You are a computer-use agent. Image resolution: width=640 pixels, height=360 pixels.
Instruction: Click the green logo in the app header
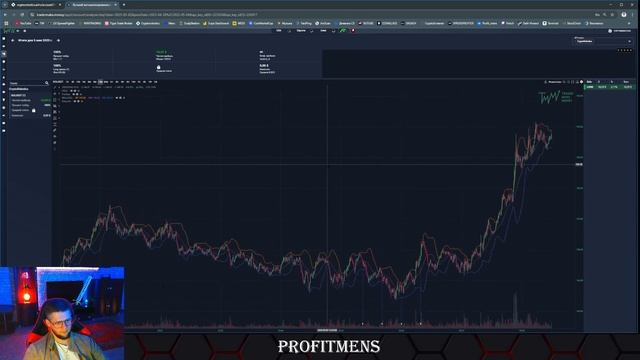(x=8, y=31)
